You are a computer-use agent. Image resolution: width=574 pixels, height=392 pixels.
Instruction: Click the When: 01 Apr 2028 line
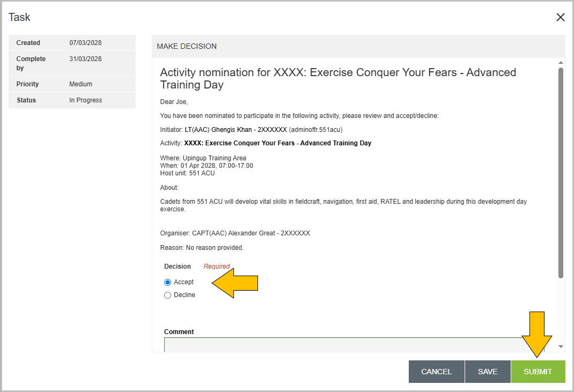207,166
